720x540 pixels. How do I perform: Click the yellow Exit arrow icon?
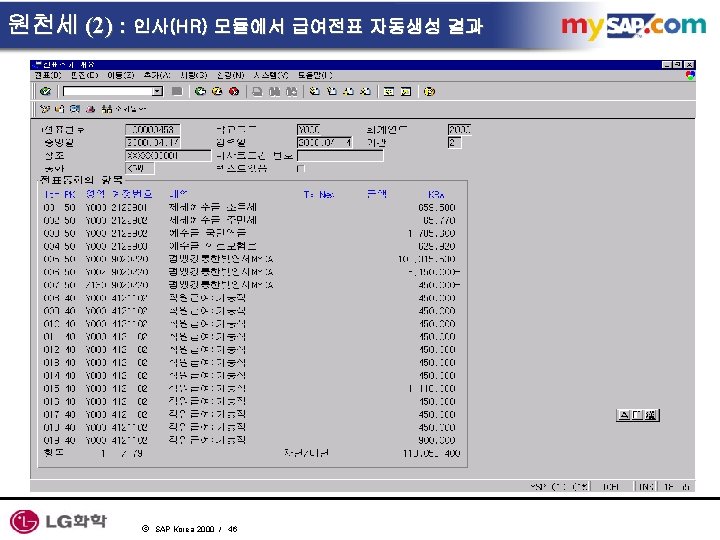[x=217, y=91]
